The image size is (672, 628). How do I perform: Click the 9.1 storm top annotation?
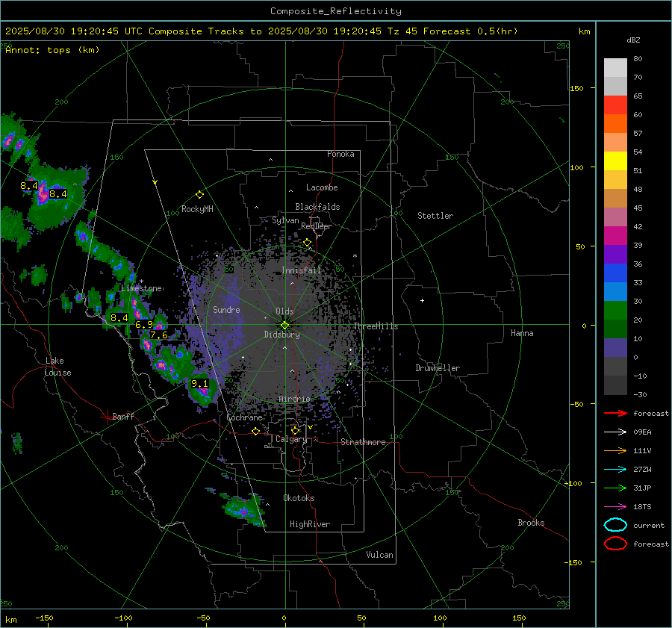point(199,384)
